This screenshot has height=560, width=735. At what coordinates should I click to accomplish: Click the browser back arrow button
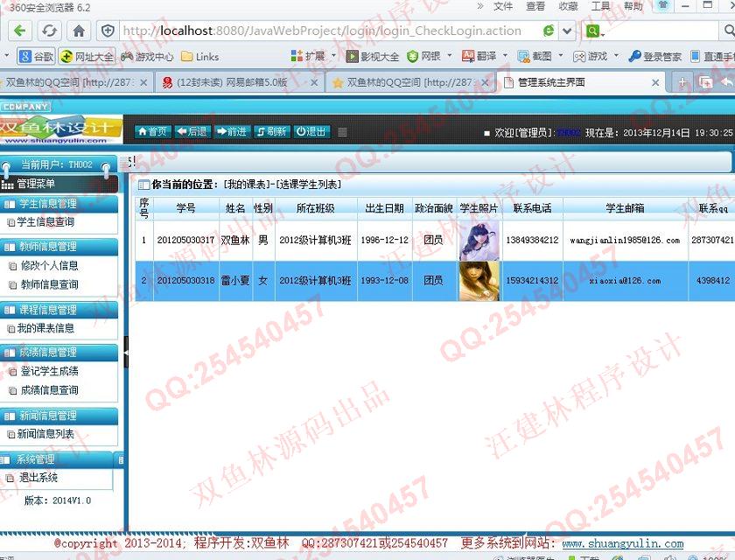[19, 31]
